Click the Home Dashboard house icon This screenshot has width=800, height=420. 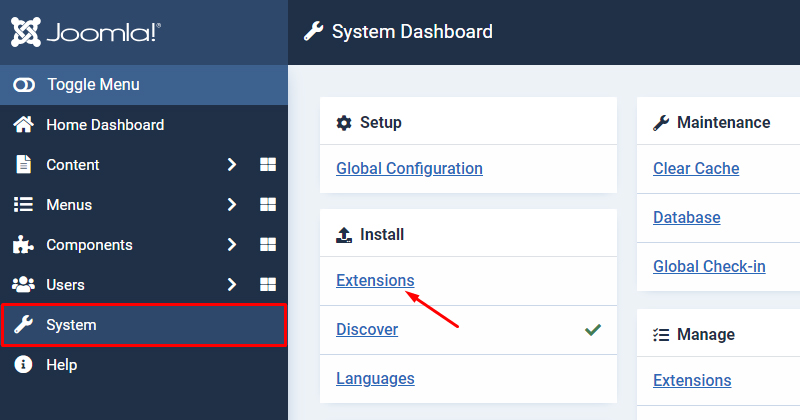coord(23,125)
